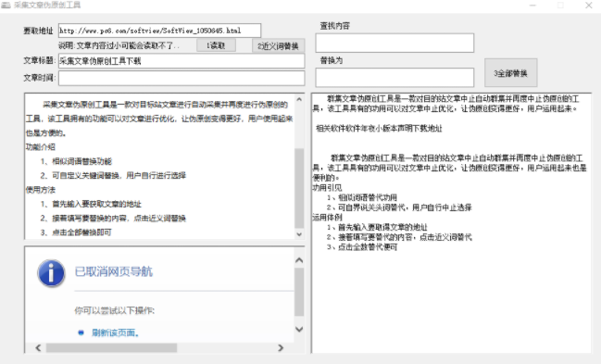Viewport: 601px width, 364px height.
Task: Click right arrow of horizontal scrollbar
Action: pyautogui.click(x=281, y=348)
